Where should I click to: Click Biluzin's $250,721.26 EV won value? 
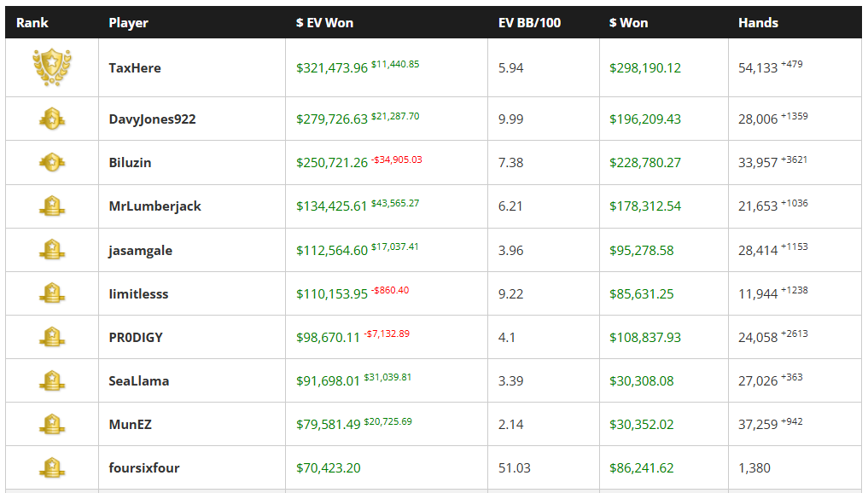tap(332, 163)
